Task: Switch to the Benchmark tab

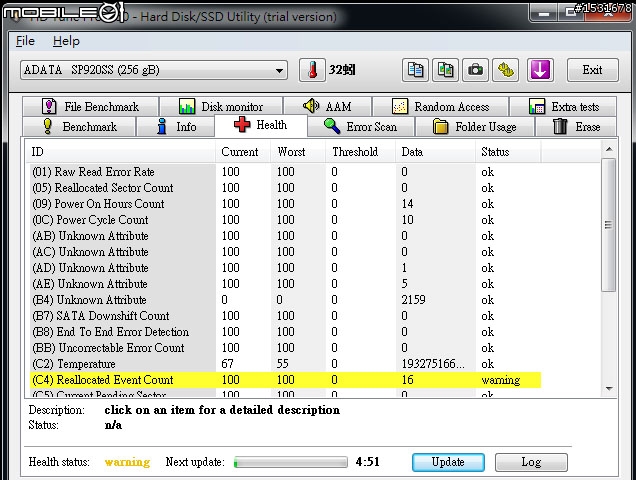Action: pos(79,127)
